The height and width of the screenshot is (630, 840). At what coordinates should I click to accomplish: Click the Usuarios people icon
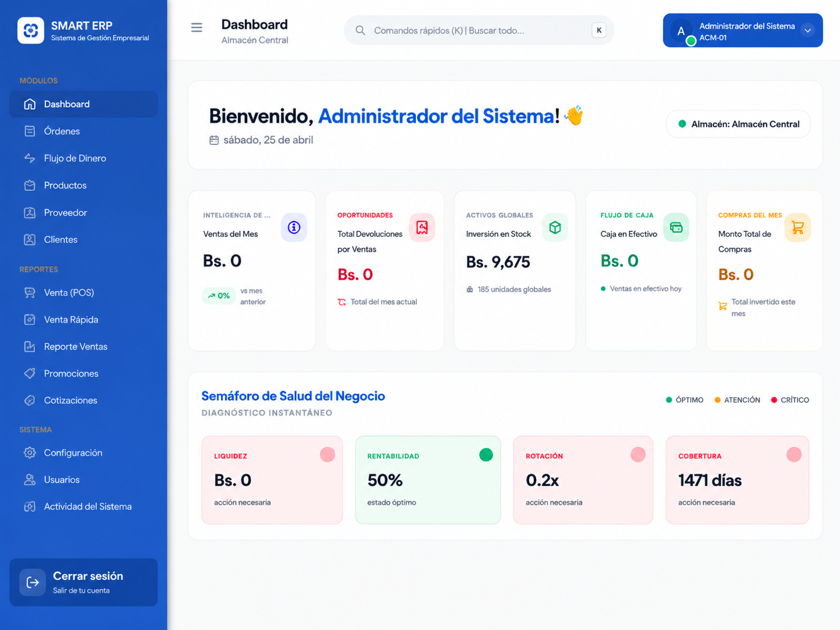pyautogui.click(x=30, y=479)
